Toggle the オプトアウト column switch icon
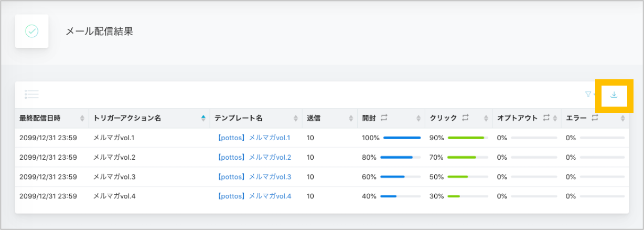The image size is (644, 230). [x=546, y=118]
